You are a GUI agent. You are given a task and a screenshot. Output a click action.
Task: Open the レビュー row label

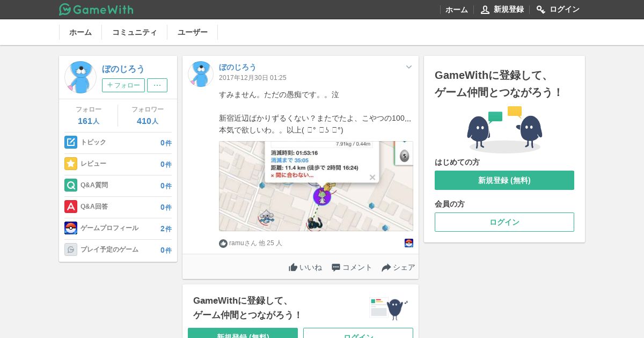click(x=93, y=164)
